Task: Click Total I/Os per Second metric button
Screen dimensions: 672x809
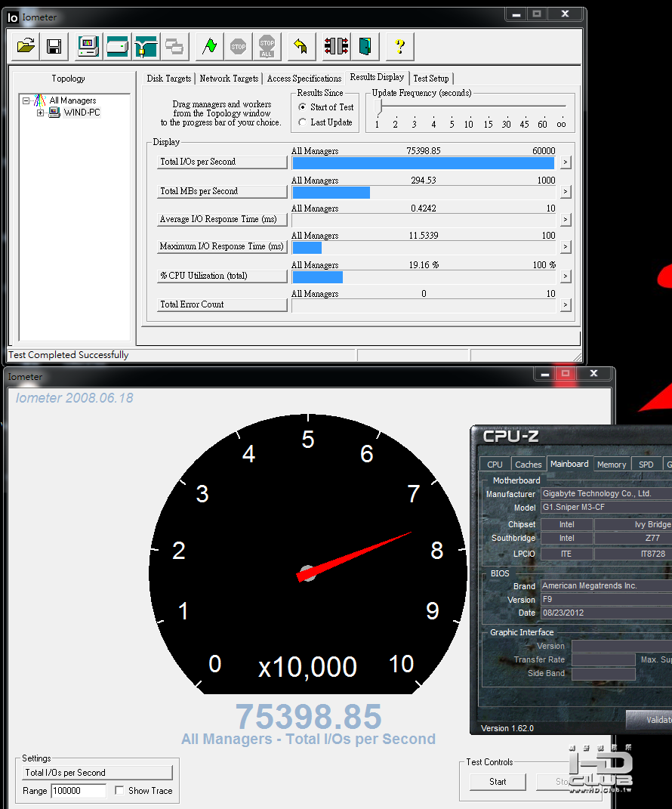Action: [x=222, y=162]
